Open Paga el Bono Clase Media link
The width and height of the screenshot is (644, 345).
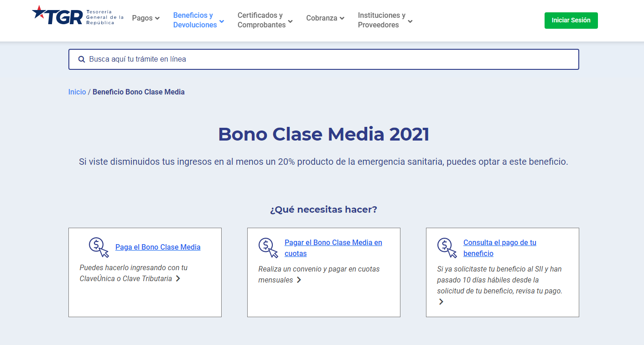pos(158,247)
